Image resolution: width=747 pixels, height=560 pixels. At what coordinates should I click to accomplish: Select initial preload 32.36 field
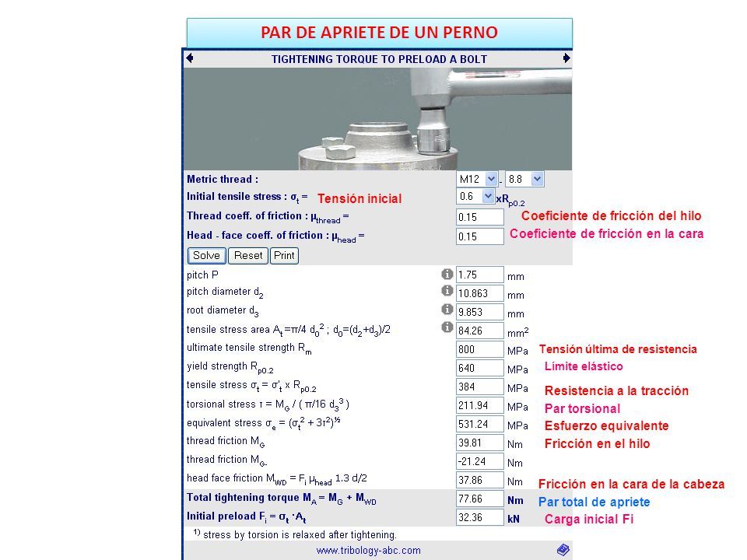480,517
